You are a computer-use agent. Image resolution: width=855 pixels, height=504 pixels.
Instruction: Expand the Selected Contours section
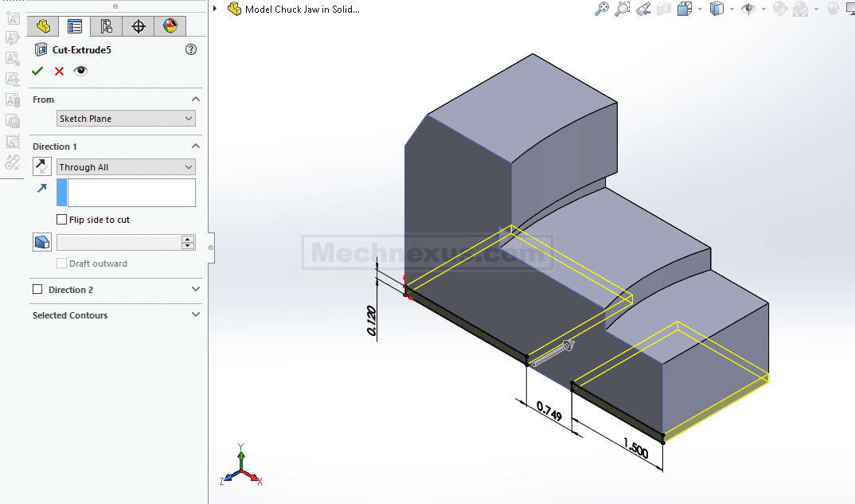196,315
